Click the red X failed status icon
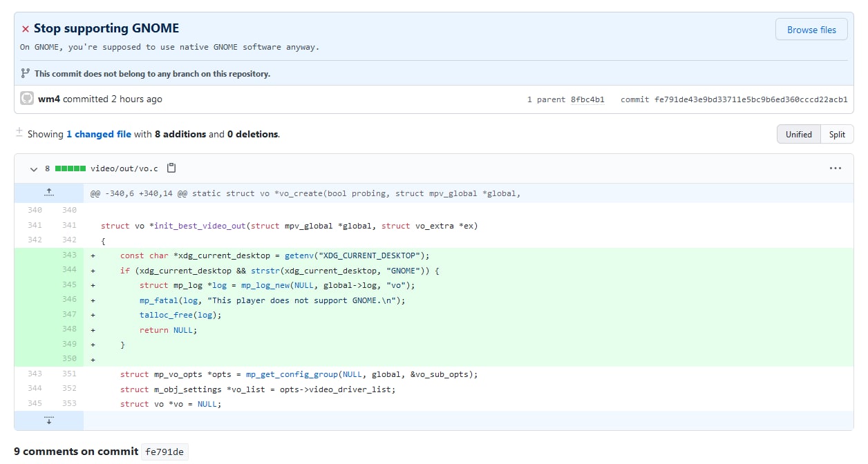 point(26,29)
